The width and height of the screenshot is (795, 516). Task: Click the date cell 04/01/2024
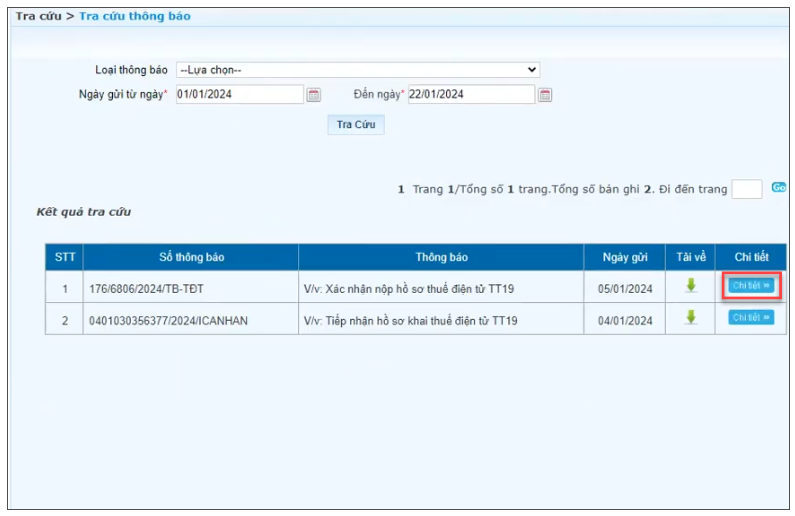(x=625, y=321)
